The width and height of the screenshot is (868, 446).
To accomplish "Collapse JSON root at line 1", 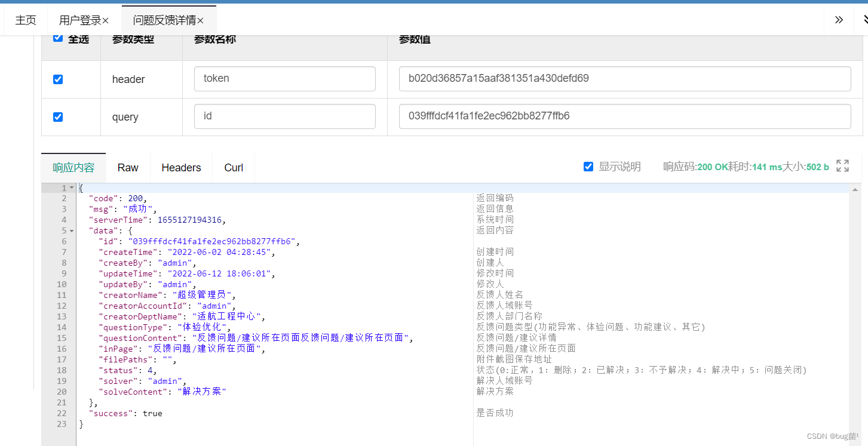I will pos(72,188).
